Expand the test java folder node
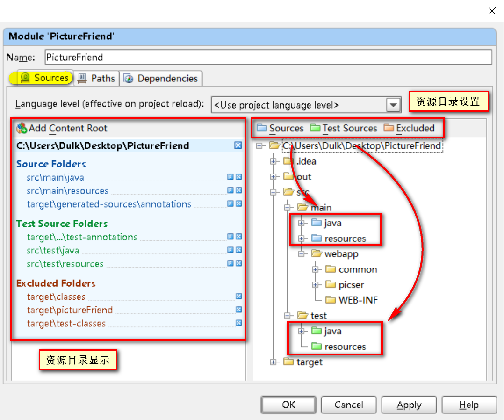This screenshot has height=420, width=504. [301, 331]
